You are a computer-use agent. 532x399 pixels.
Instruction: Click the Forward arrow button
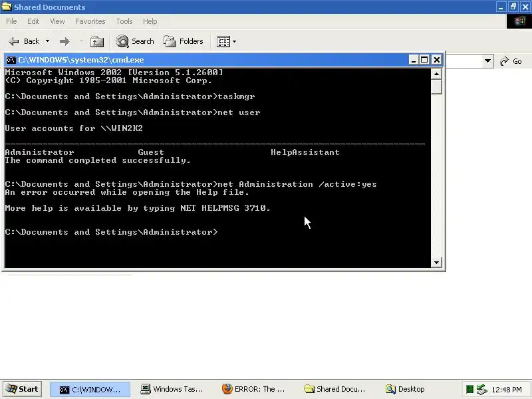point(65,41)
